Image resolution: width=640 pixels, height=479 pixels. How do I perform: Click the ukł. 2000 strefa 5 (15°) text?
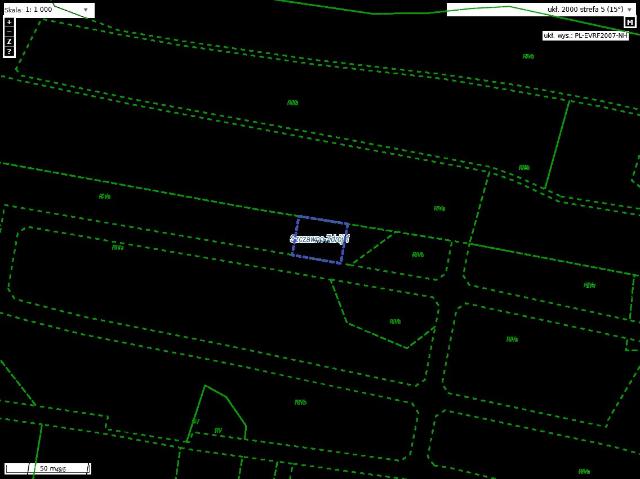click(x=585, y=9)
